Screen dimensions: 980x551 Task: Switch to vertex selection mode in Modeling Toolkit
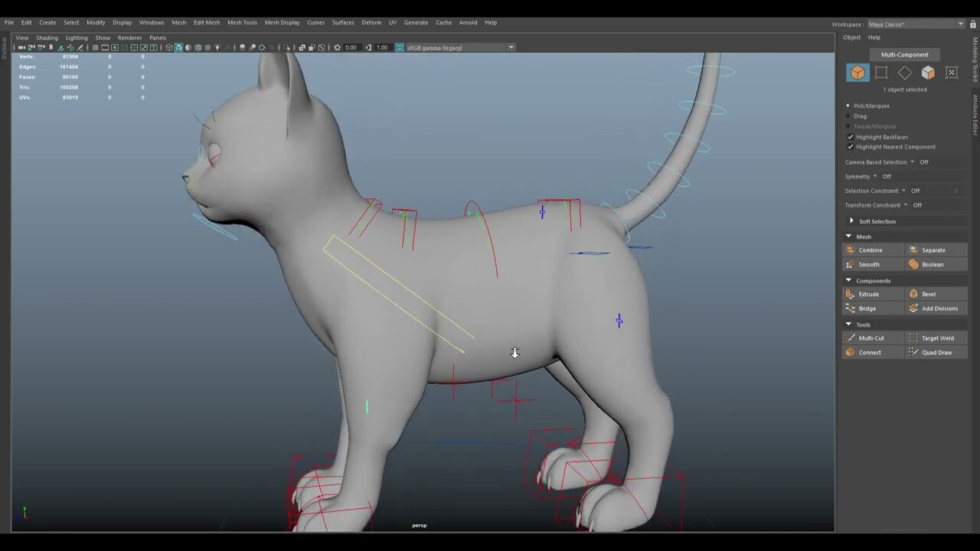880,72
